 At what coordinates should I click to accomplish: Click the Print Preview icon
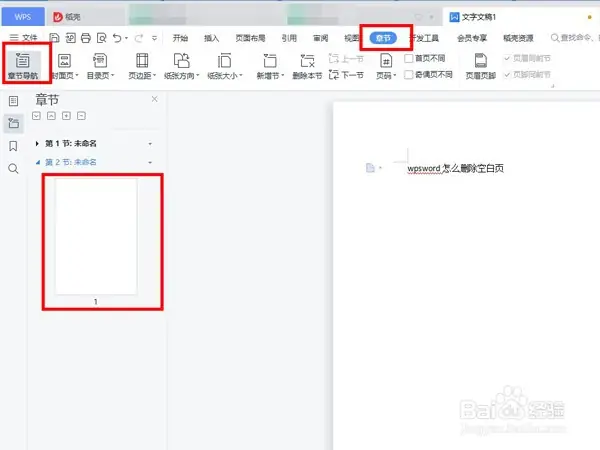click(x=101, y=38)
